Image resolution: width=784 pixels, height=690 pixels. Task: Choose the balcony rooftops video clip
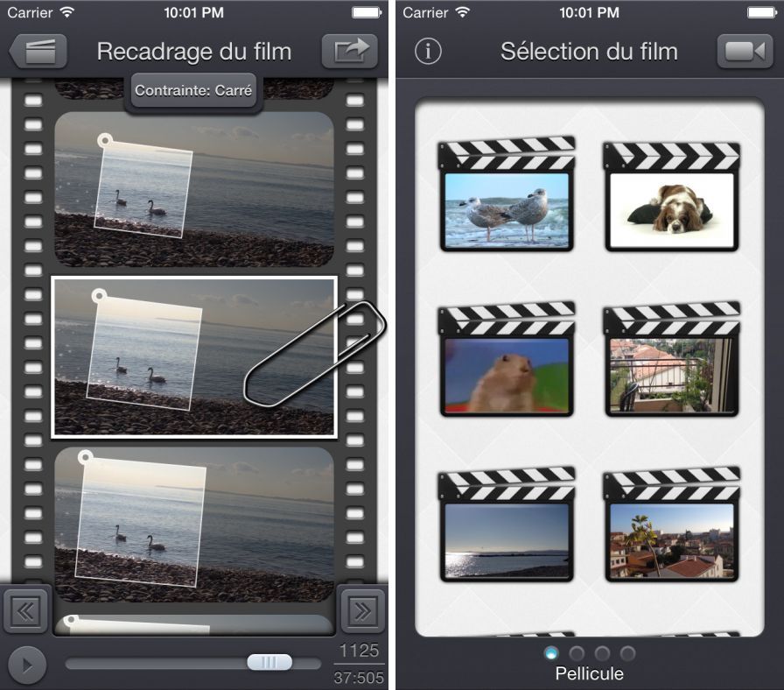pyautogui.click(x=672, y=375)
